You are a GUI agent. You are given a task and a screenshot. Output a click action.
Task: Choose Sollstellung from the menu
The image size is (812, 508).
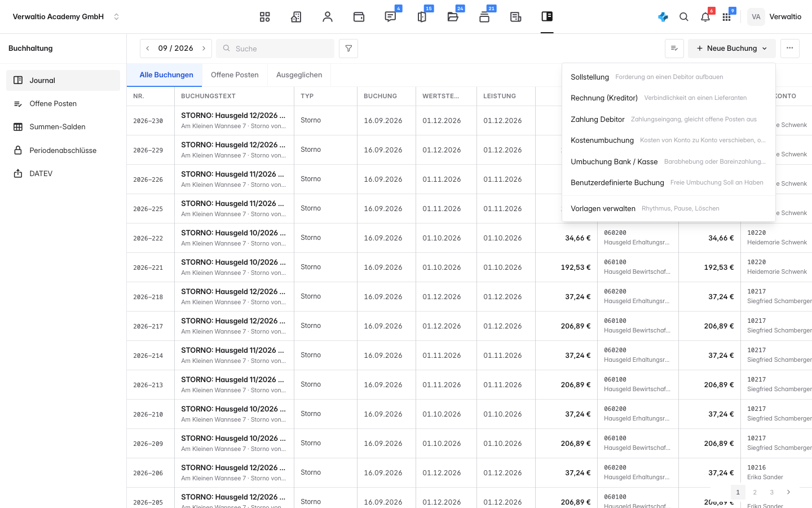pos(669,77)
